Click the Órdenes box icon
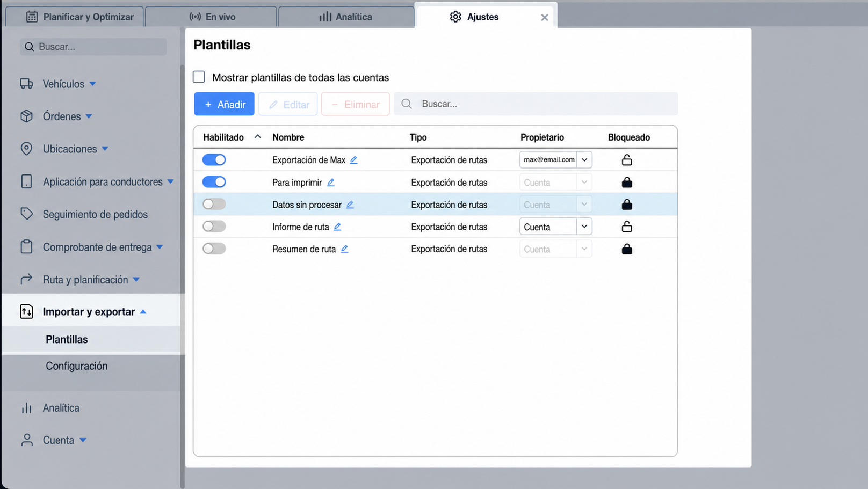This screenshot has height=489, width=868. click(x=26, y=116)
